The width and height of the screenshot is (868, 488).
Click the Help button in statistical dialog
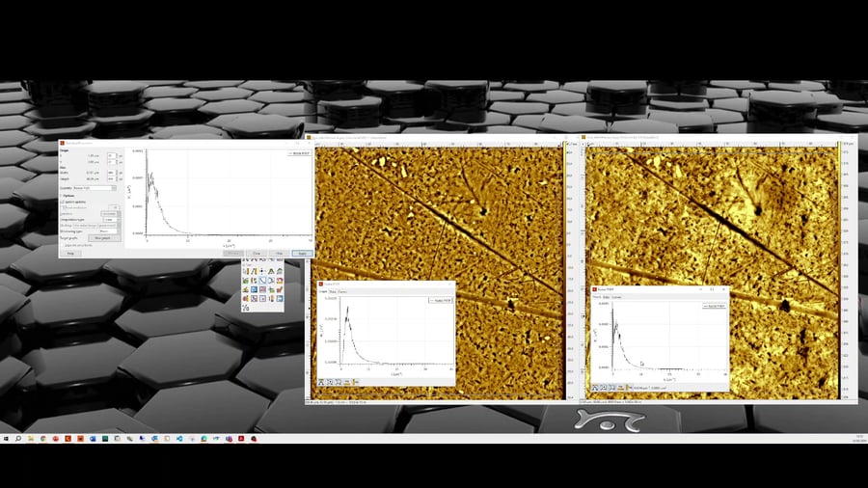point(70,254)
